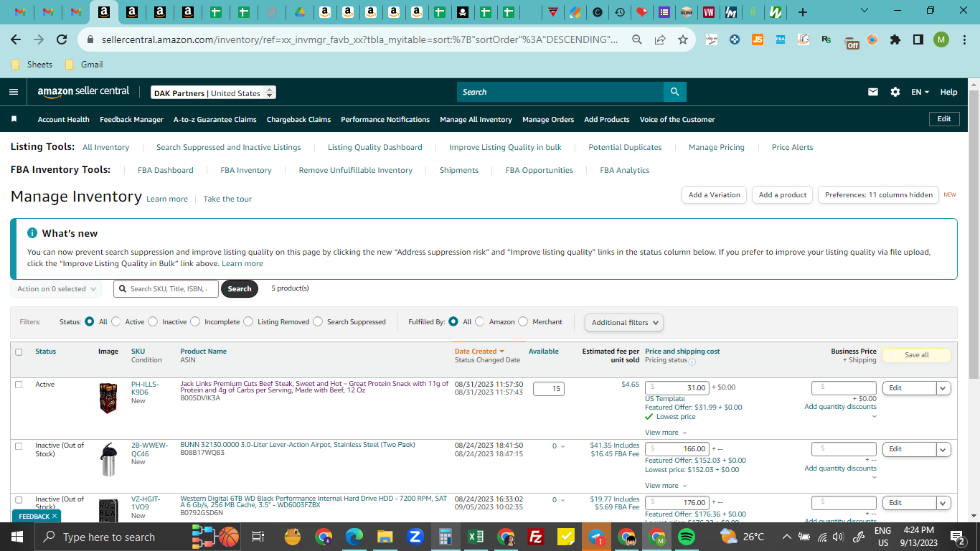Open the Zoom app in the taskbar
This screenshot has height=551, width=980.
(x=415, y=537)
